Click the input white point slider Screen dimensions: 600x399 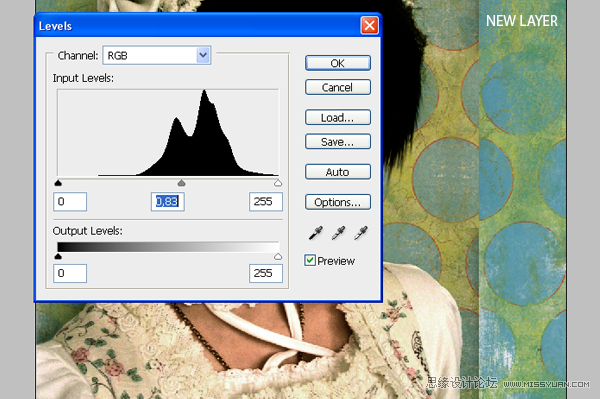point(278,183)
